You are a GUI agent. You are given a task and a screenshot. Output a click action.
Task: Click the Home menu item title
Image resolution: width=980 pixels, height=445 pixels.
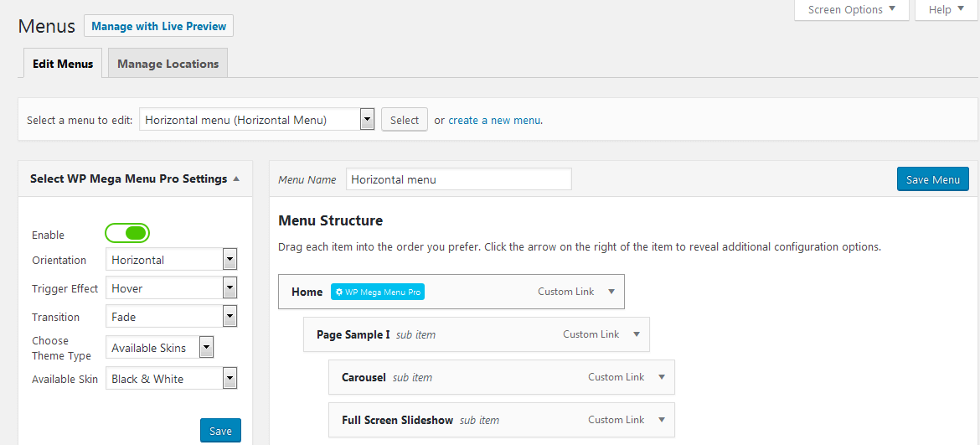(307, 292)
